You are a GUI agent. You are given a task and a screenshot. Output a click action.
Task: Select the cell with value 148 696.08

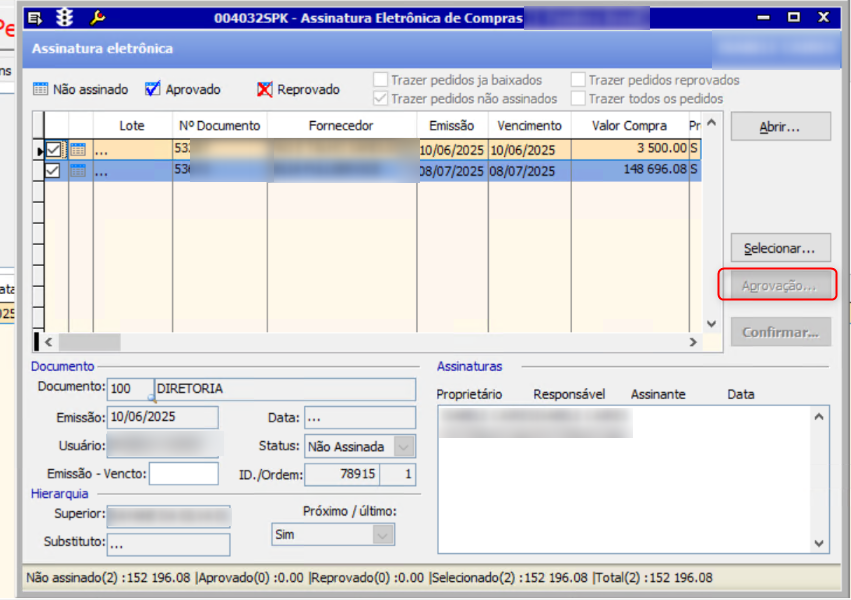click(630, 170)
